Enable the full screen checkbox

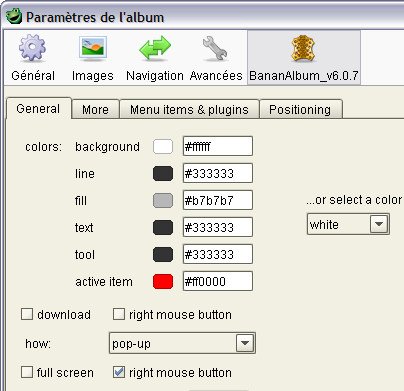[x=27, y=372]
